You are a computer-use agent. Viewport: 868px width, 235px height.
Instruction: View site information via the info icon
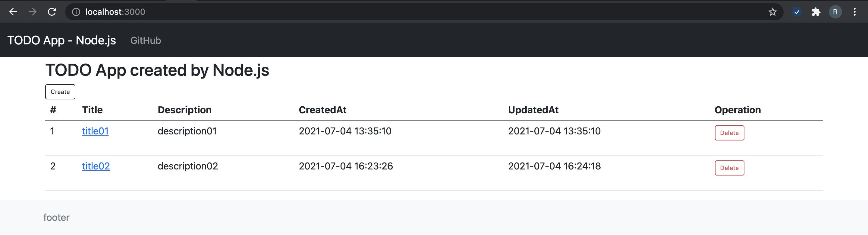75,12
